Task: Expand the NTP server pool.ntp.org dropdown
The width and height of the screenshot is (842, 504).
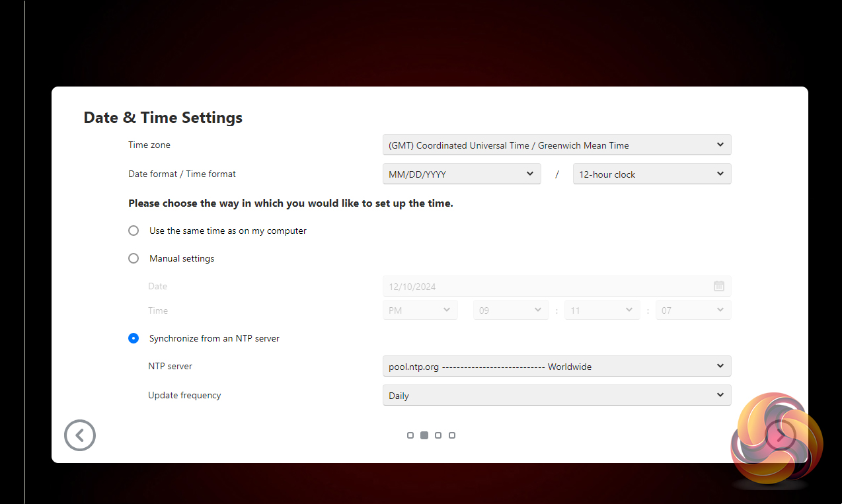Action: point(556,366)
